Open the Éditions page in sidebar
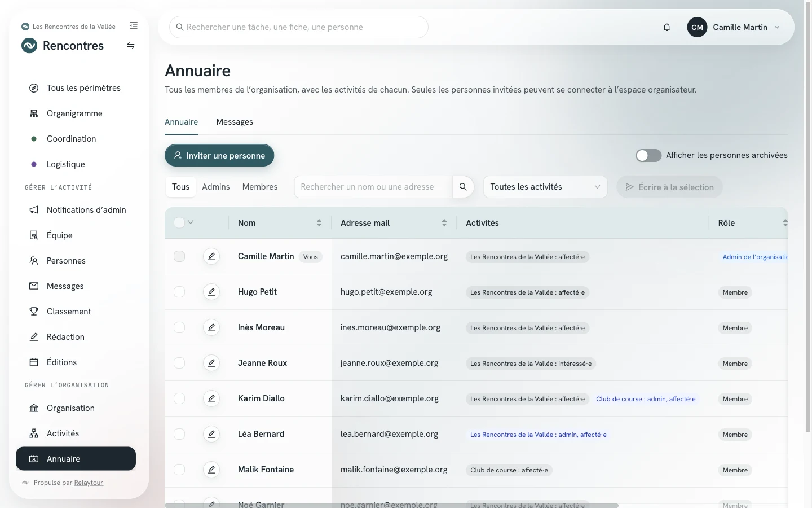The image size is (812, 508). click(x=76, y=362)
